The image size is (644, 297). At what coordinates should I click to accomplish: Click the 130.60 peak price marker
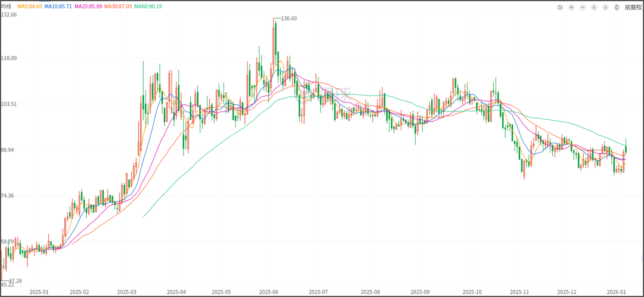click(x=289, y=18)
